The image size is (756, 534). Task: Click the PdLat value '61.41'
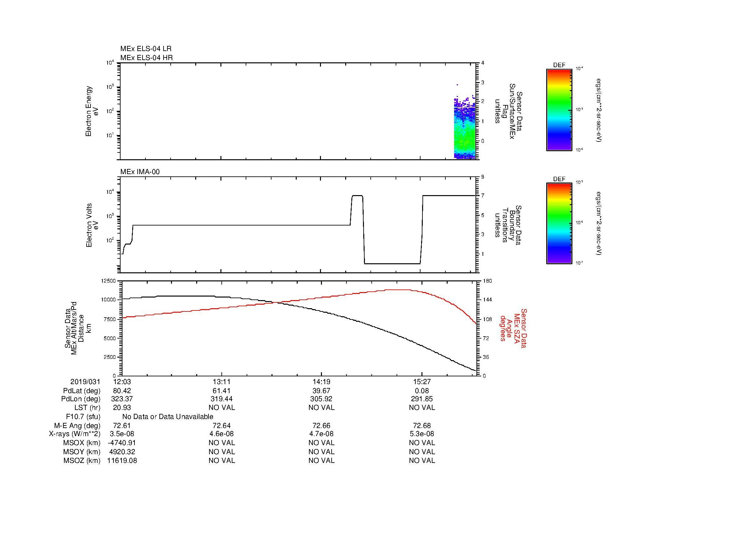222,391
